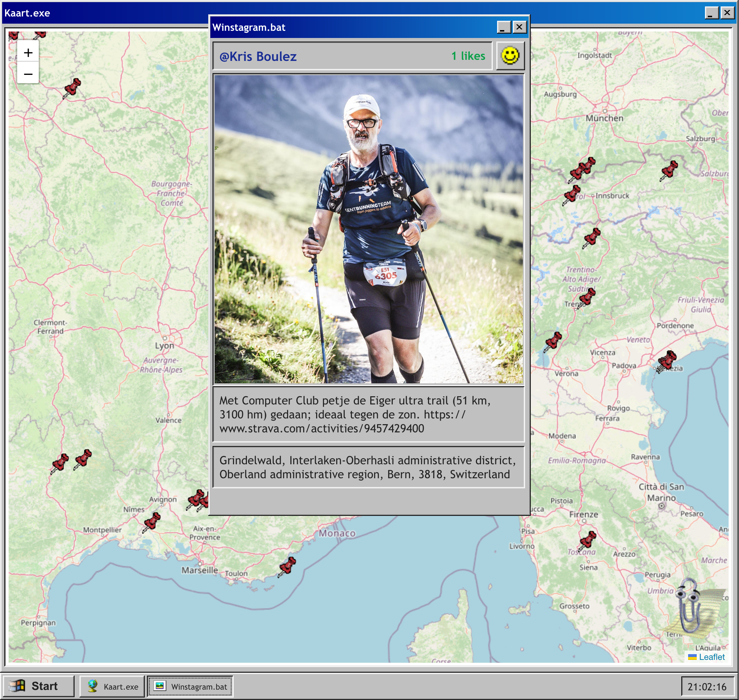Viewport: 739px width, 700px height.
Task: Select the pushpin near Toscana label
Action: (587, 541)
